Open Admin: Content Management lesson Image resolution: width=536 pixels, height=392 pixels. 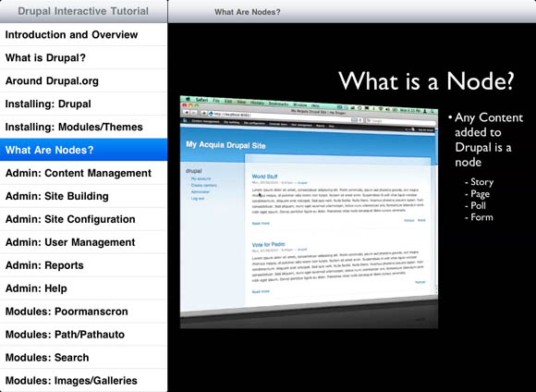click(83, 173)
